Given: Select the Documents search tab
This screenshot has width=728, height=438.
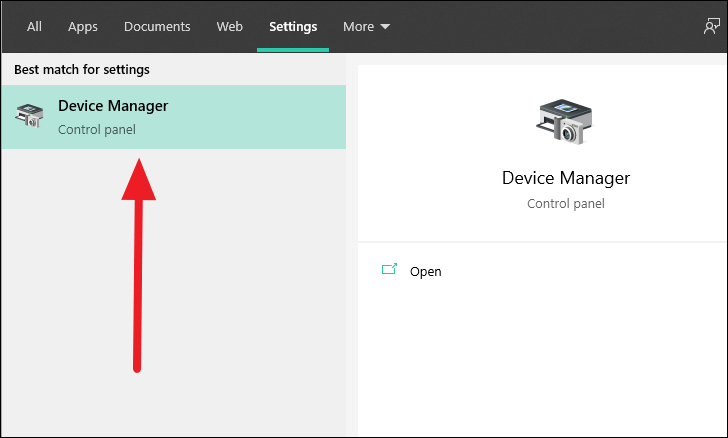Looking at the screenshot, I should (157, 26).
